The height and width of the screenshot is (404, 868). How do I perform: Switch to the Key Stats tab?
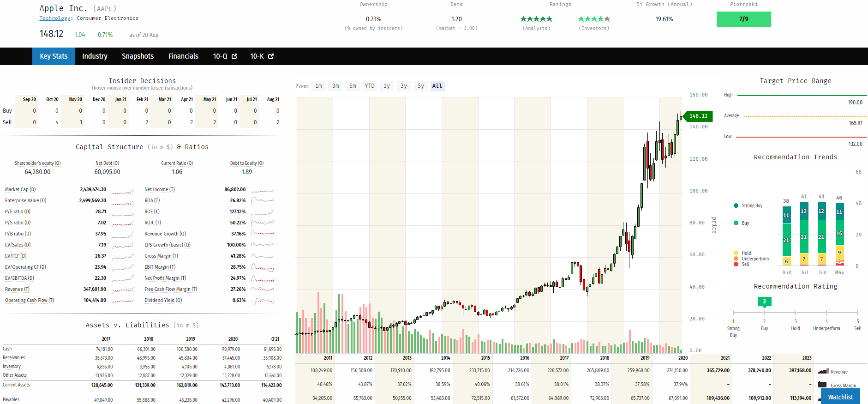coord(54,56)
